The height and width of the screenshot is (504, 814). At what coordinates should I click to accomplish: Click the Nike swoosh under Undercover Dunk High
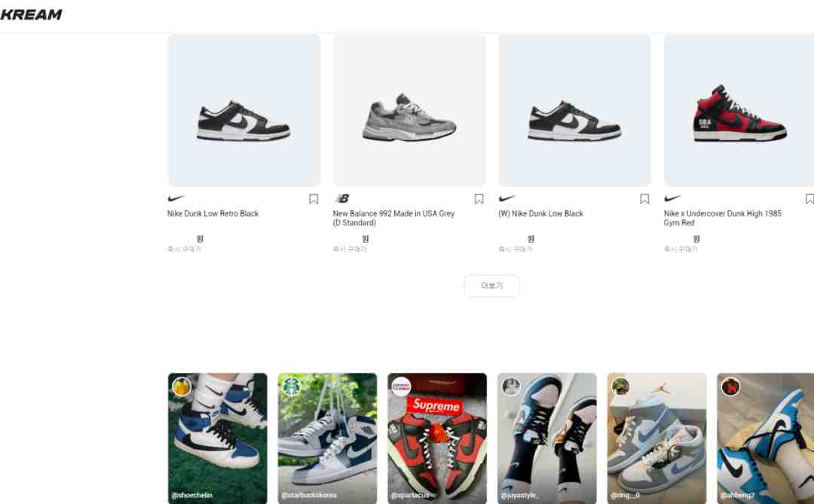[673, 198]
